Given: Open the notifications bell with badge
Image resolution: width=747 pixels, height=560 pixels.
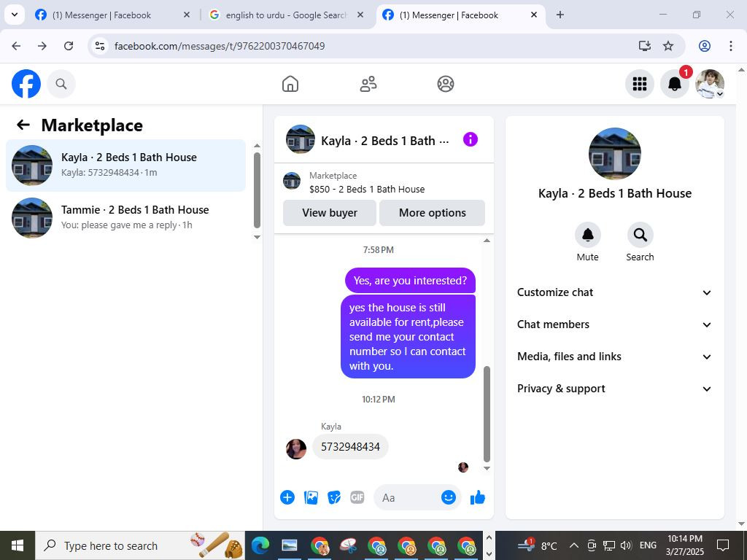Looking at the screenshot, I should (x=675, y=84).
